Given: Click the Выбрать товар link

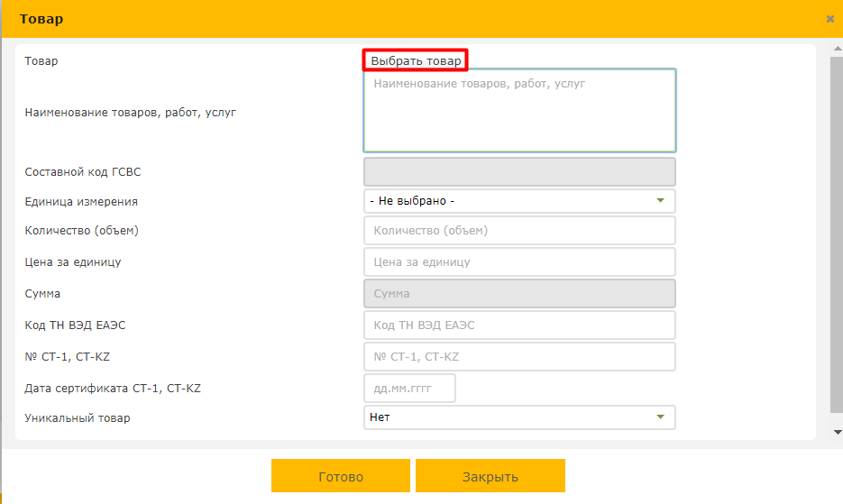Looking at the screenshot, I should 416,61.
